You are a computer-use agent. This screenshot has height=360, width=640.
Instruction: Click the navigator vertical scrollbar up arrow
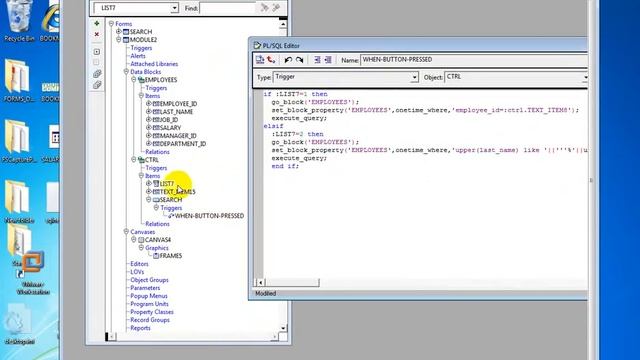pos(283,24)
